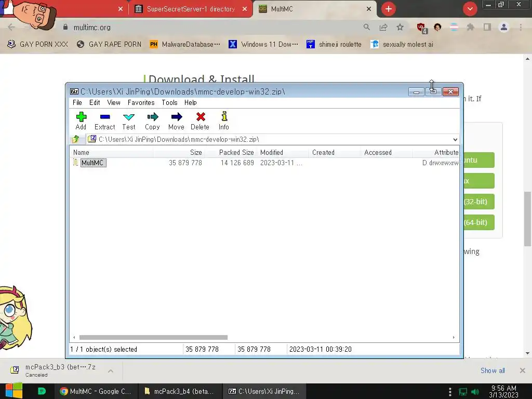
Task: Switch to MultiMC - Google Chrome taskbar item
Action: pos(96,391)
